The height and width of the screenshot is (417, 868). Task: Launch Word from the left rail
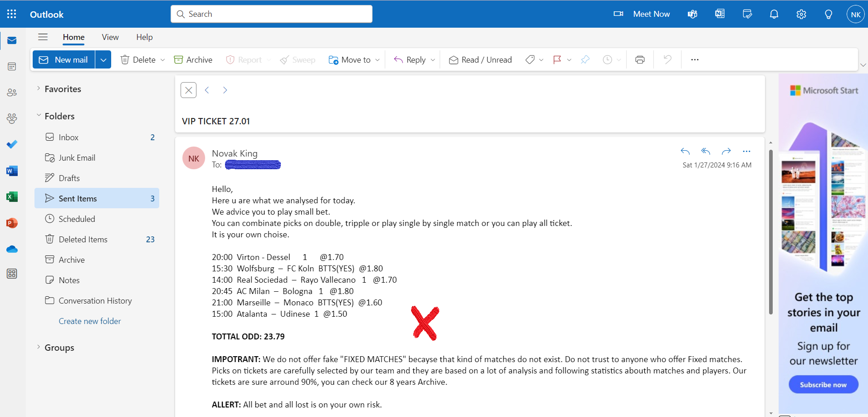click(x=12, y=171)
